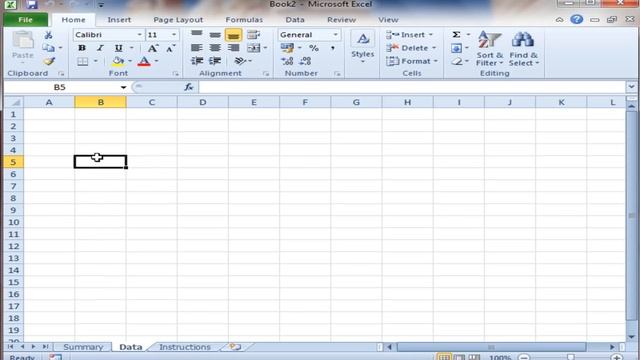Click the Delete cells button
This screenshot has width=640, height=360.
tap(411, 48)
